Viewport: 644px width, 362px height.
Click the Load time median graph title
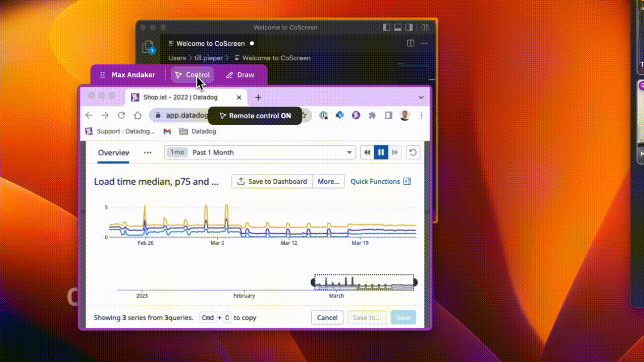pos(156,182)
